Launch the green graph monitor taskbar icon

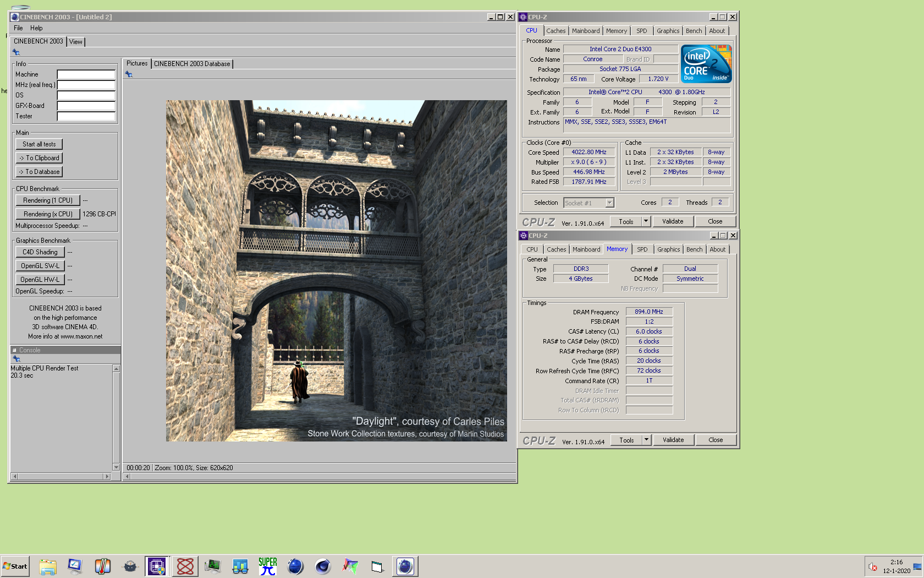tap(213, 566)
